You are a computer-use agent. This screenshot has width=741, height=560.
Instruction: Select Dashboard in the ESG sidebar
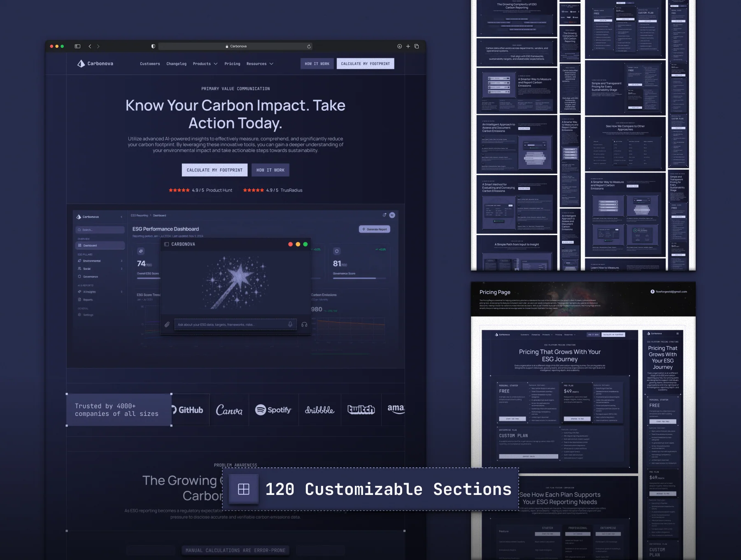(100, 245)
